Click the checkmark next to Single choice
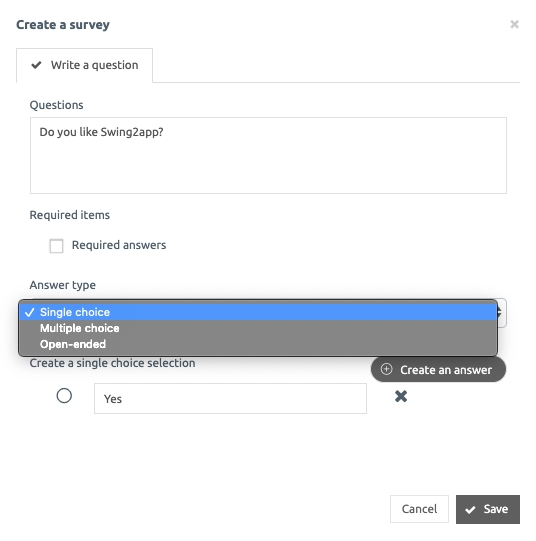536x541 pixels. click(x=30, y=312)
